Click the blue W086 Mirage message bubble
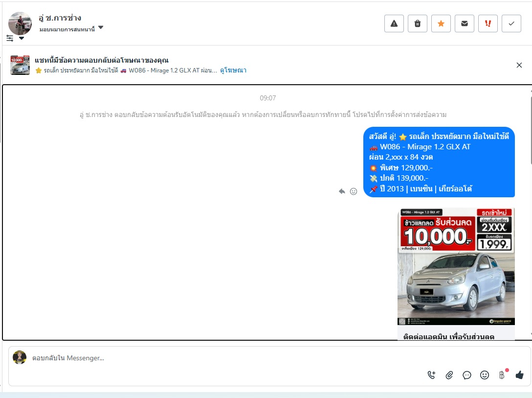The width and height of the screenshot is (532, 398). click(x=439, y=162)
